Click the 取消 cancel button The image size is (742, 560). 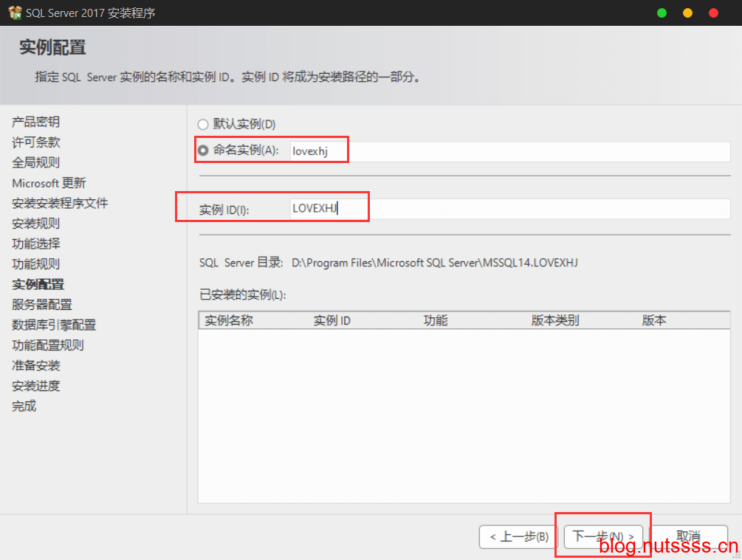(688, 537)
